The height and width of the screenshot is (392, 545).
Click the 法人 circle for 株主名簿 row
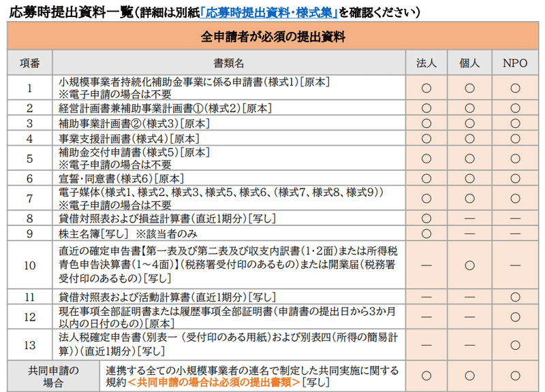click(426, 233)
